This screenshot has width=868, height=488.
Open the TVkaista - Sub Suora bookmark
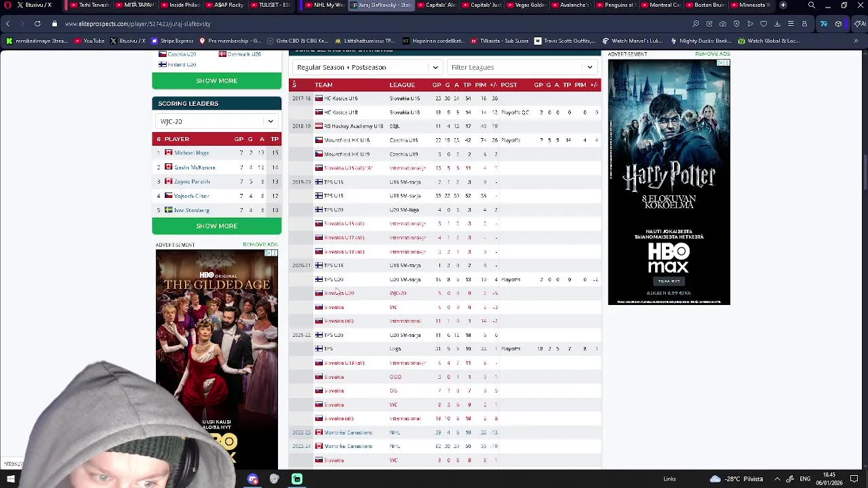pos(500,41)
